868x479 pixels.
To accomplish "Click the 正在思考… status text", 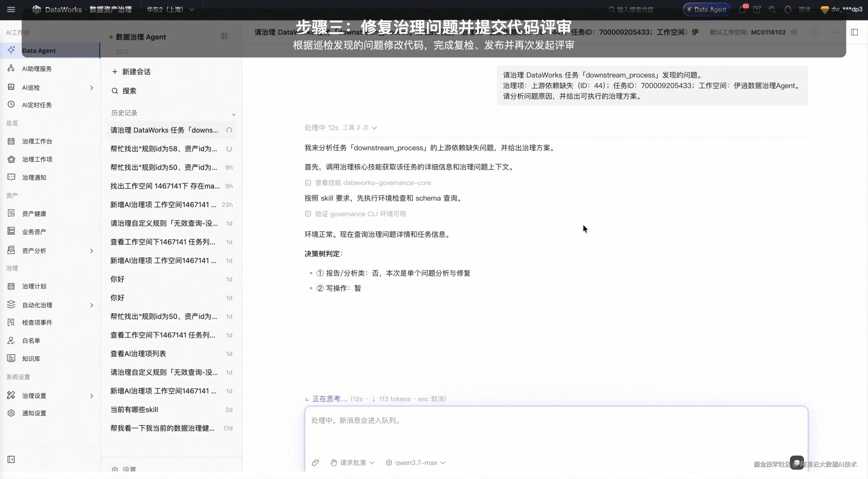I will (329, 399).
